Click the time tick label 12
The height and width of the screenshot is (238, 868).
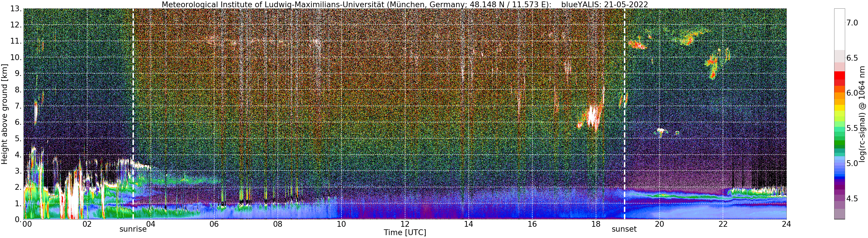click(x=405, y=224)
